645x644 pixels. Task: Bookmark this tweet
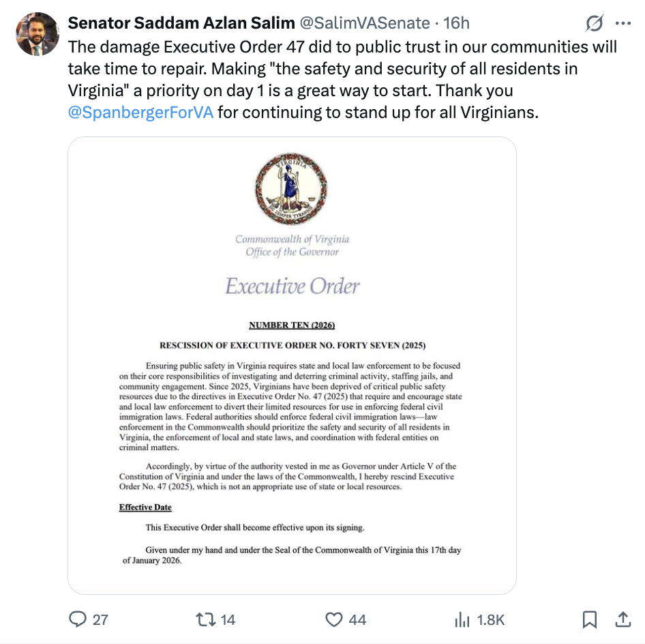[590, 619]
